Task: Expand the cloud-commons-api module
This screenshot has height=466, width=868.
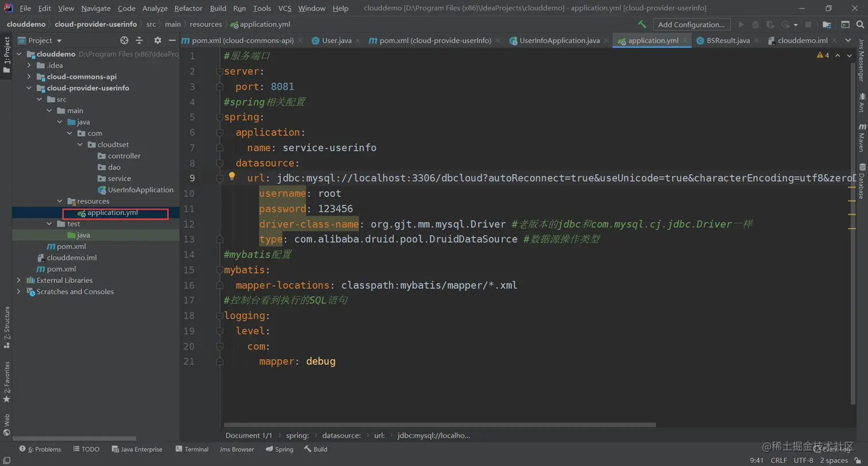Action: (x=29, y=76)
